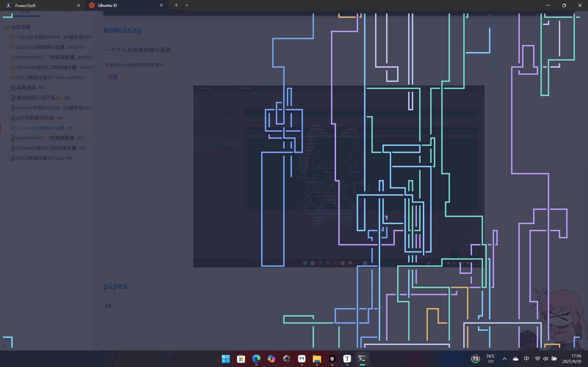Open Microsoft Edge from the taskbar

(x=256, y=359)
